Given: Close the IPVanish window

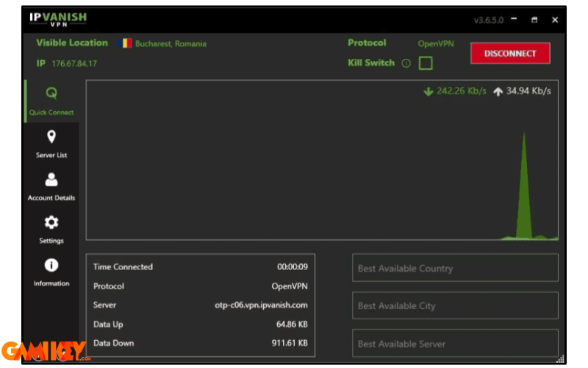Looking at the screenshot, I should pyautogui.click(x=555, y=20).
